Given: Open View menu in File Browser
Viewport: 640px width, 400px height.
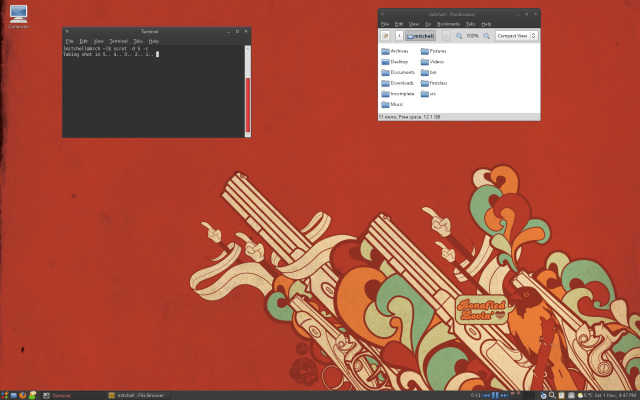Looking at the screenshot, I should pos(413,24).
